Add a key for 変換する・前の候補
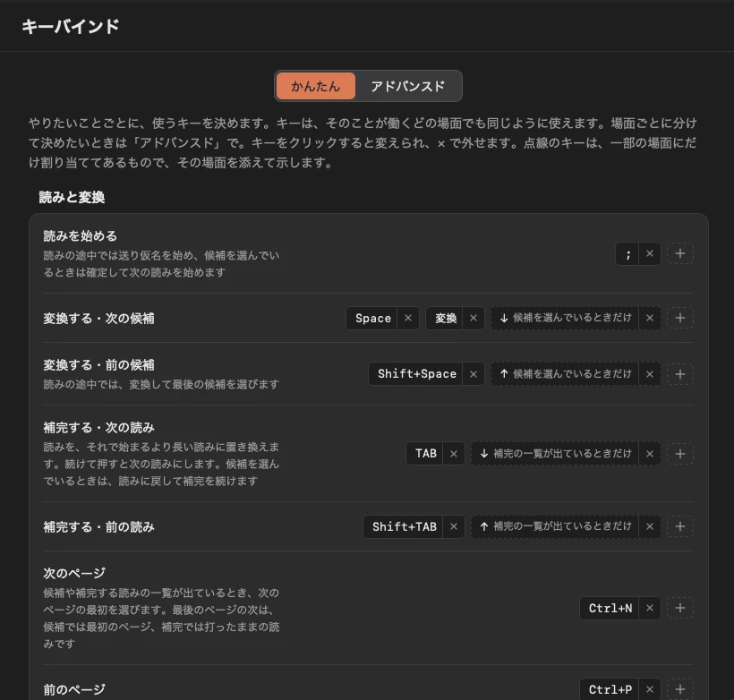Viewport: 734px width, 700px height. tap(680, 374)
